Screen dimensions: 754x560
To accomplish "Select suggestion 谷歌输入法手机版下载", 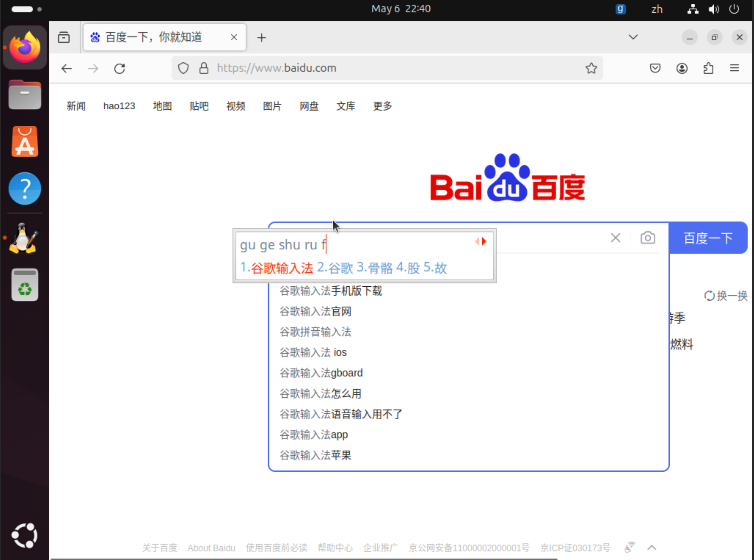I will (x=331, y=291).
